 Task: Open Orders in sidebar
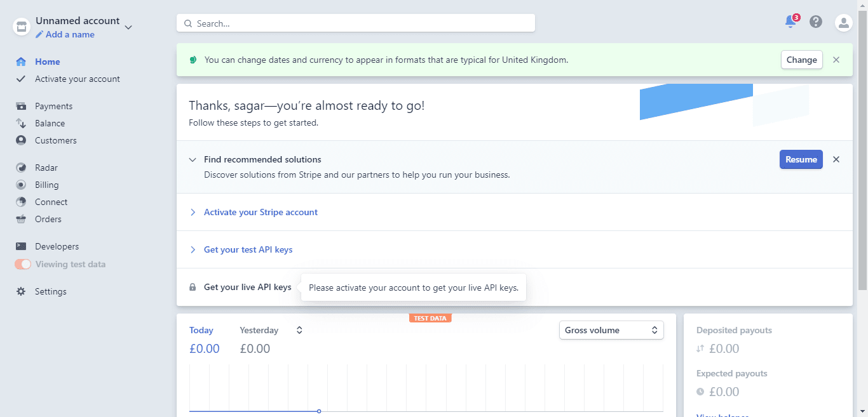(48, 219)
